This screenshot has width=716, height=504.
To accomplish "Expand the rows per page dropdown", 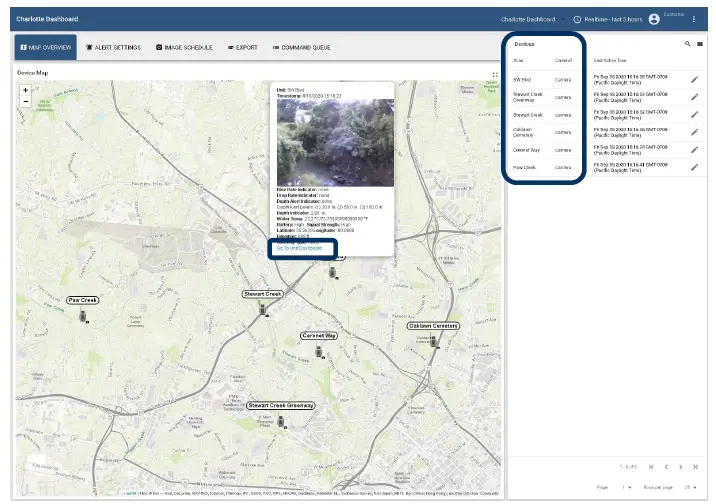I will [693, 487].
